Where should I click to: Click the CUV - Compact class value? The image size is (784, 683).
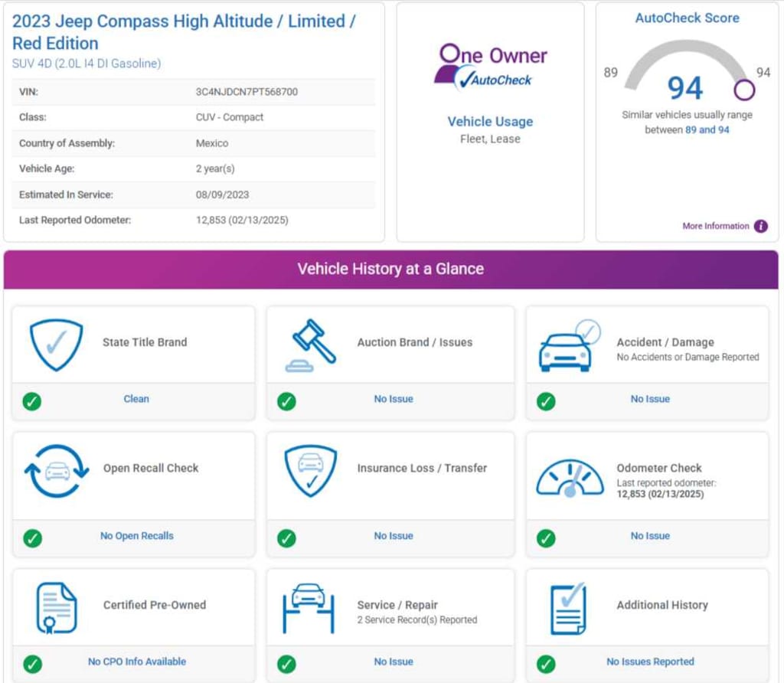(230, 117)
